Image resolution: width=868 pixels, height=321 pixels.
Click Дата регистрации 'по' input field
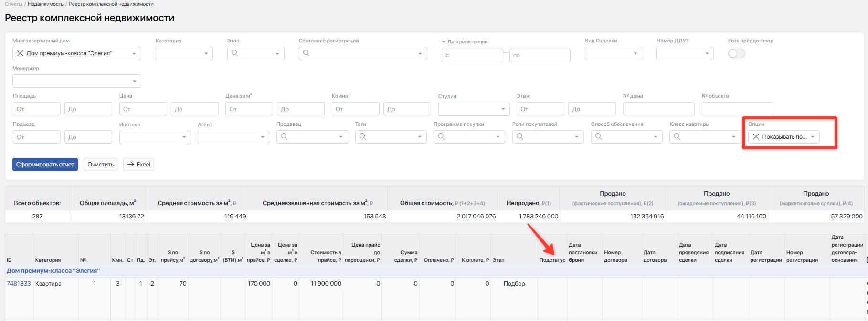540,55
